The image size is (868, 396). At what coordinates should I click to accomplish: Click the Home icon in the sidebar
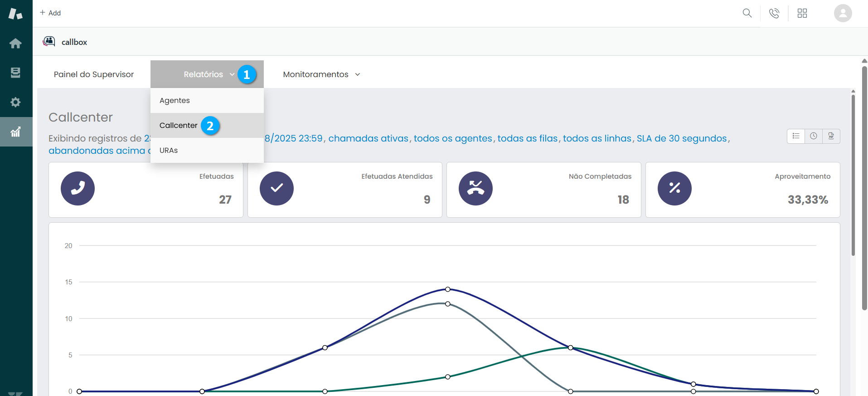(x=15, y=44)
